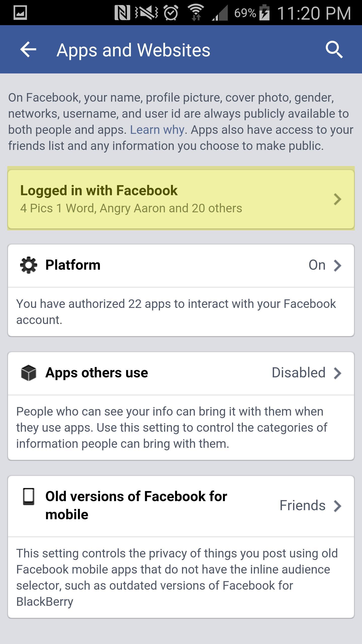The height and width of the screenshot is (644, 362).
Task: Expand Logged in with Facebook chevron
Action: click(x=337, y=199)
